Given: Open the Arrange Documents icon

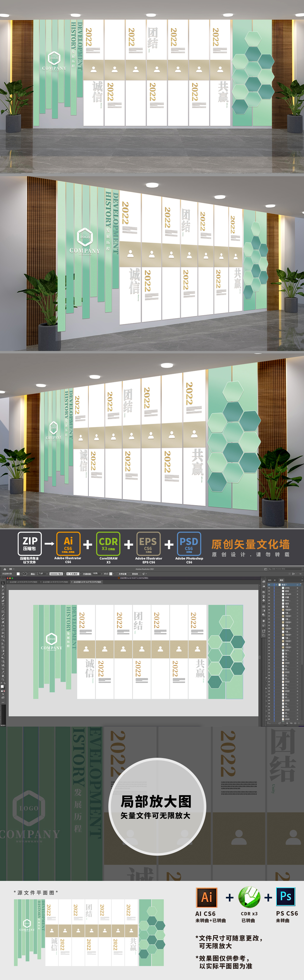Looking at the screenshot, I should 10,569.
